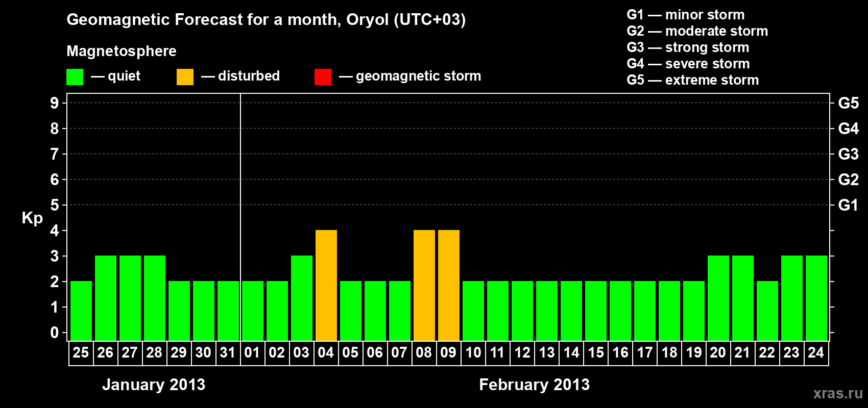Viewport: 868px width, 408px height.
Task: Click the February 2013 month label
Action: [x=535, y=385]
